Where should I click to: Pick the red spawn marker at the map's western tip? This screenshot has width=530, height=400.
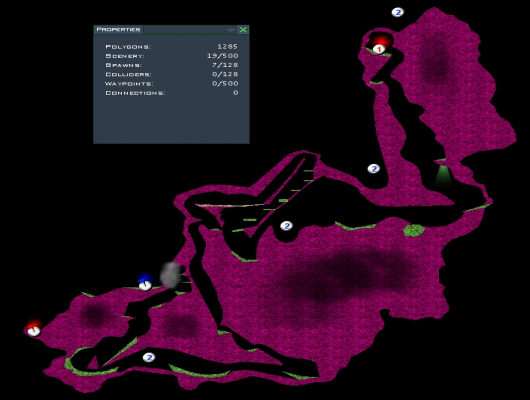[x=33, y=331]
